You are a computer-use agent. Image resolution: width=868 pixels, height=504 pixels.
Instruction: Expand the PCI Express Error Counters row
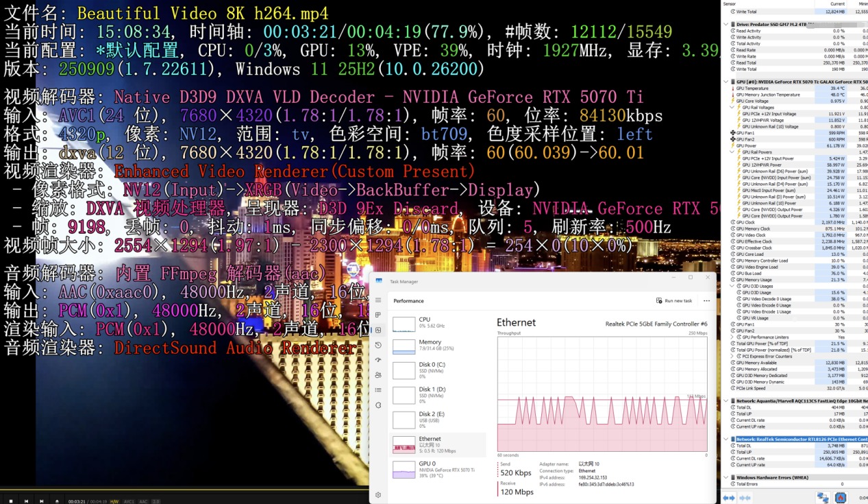pos(732,357)
